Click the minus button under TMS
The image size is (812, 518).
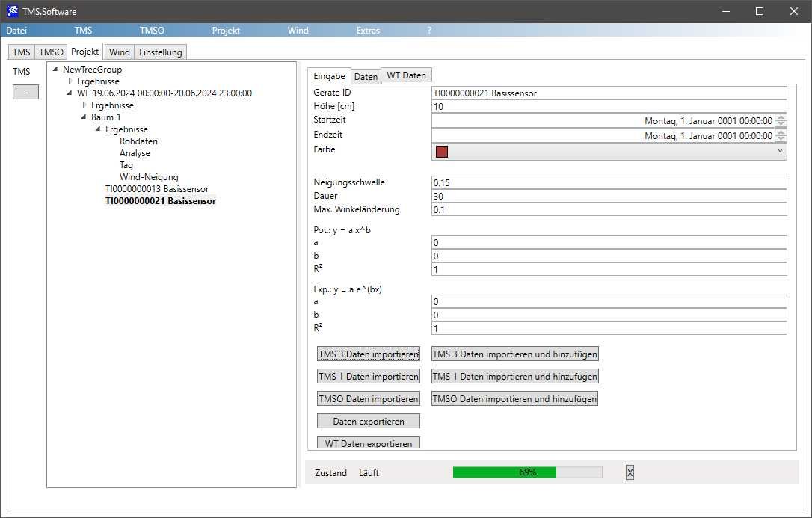click(26, 92)
